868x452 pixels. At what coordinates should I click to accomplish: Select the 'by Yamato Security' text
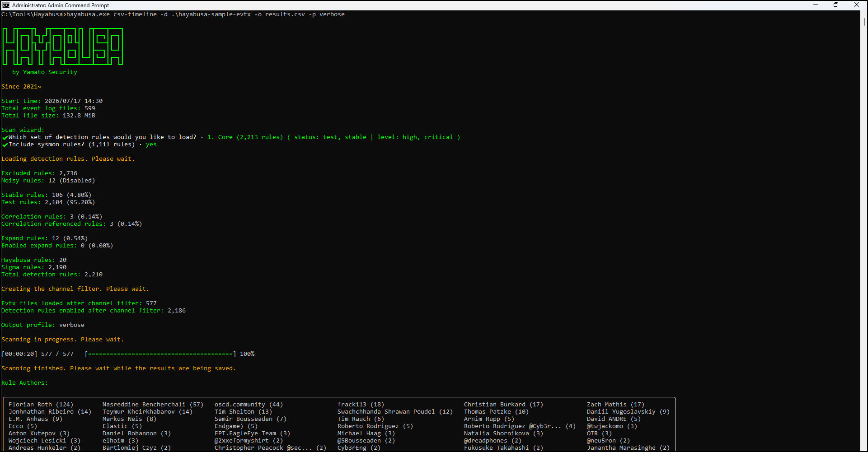click(x=45, y=72)
